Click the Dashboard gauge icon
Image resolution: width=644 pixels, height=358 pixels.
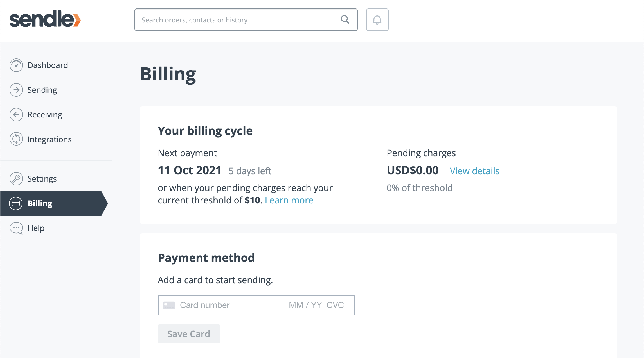(x=16, y=65)
